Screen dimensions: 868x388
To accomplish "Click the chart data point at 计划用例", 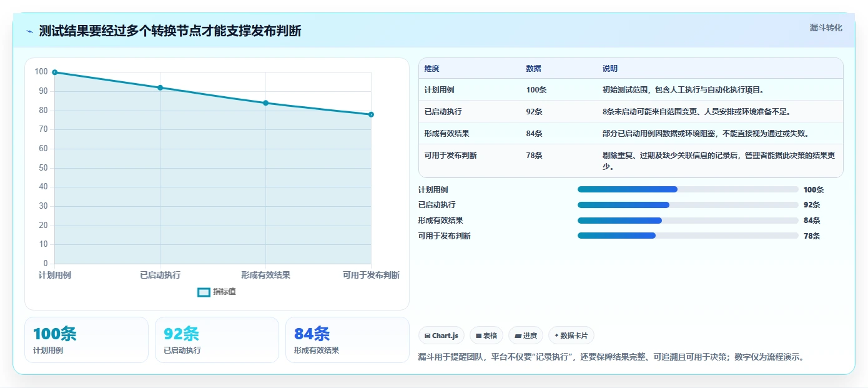I will point(55,72).
